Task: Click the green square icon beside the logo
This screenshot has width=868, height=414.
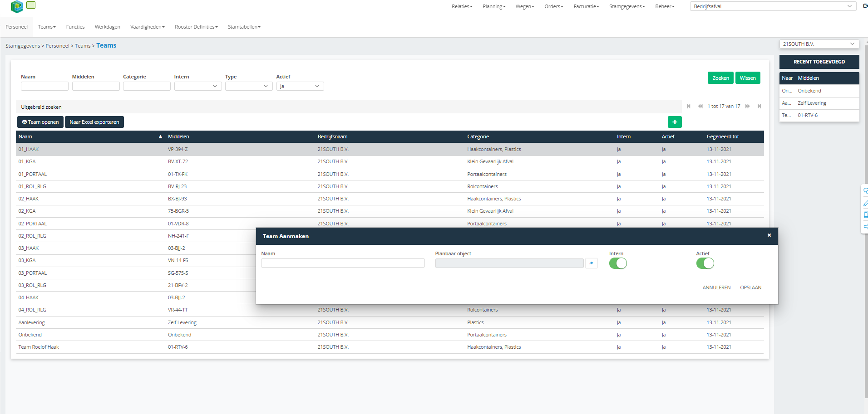Action: point(31,5)
